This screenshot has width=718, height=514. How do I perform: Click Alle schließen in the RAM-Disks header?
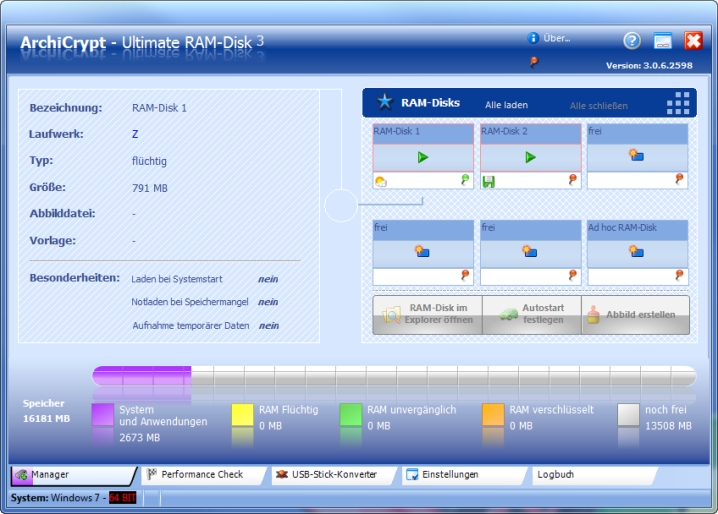coord(599,104)
